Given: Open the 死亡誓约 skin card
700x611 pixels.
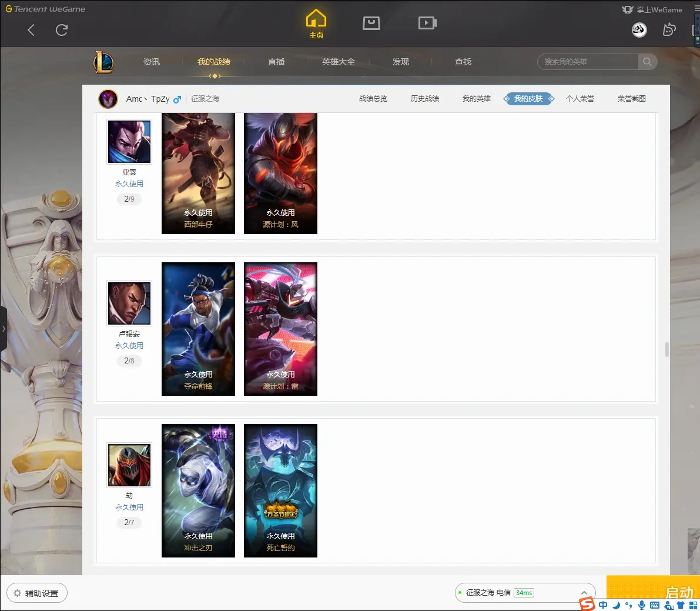Looking at the screenshot, I should (x=280, y=490).
